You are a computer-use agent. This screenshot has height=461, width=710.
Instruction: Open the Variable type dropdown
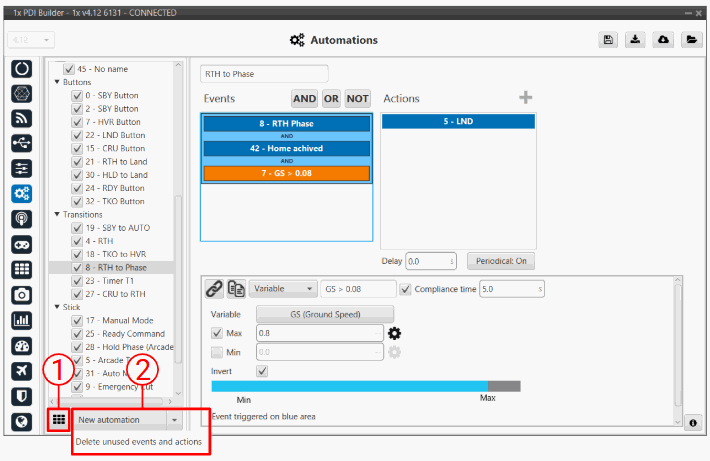tap(282, 289)
